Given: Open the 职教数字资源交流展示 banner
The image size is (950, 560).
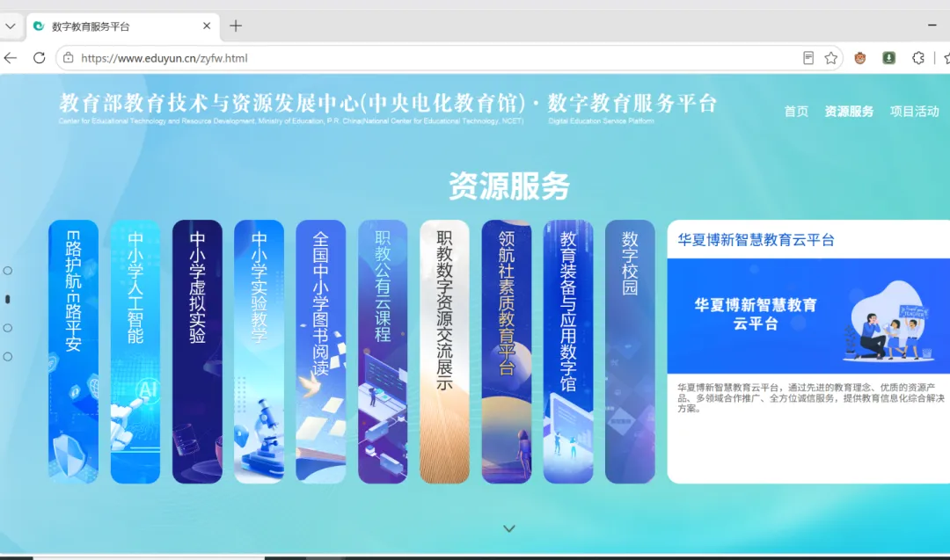Looking at the screenshot, I should [x=444, y=351].
